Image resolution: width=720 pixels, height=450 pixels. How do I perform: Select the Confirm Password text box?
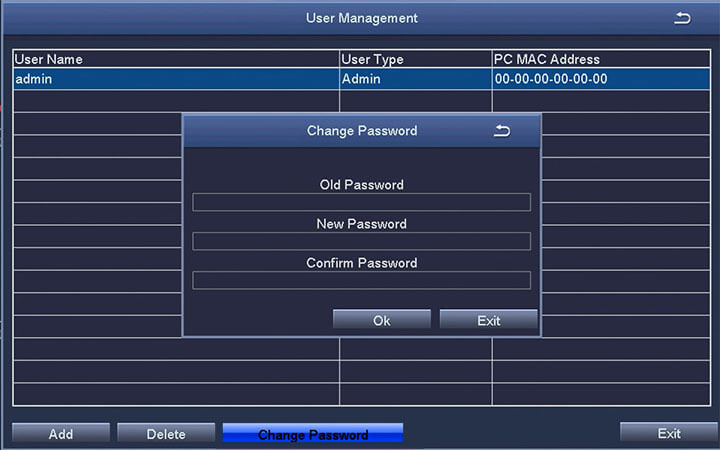[361, 280]
